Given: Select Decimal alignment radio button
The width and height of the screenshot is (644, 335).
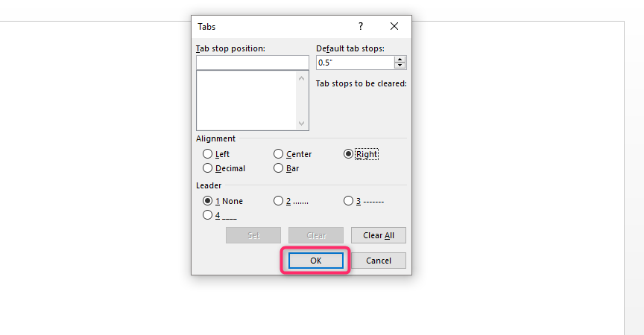Looking at the screenshot, I should pos(207,168).
